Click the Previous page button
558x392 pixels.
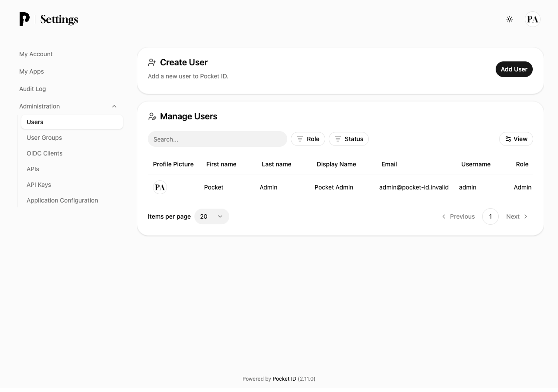tap(458, 216)
